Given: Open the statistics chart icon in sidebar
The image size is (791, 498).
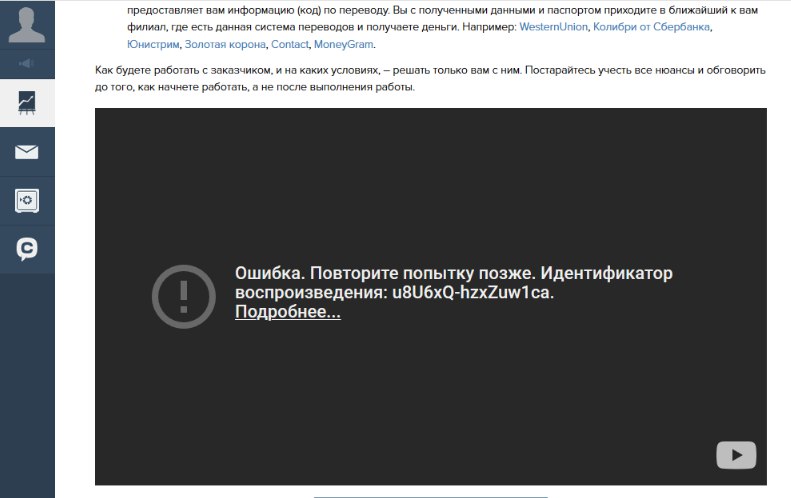Looking at the screenshot, I should click(27, 103).
